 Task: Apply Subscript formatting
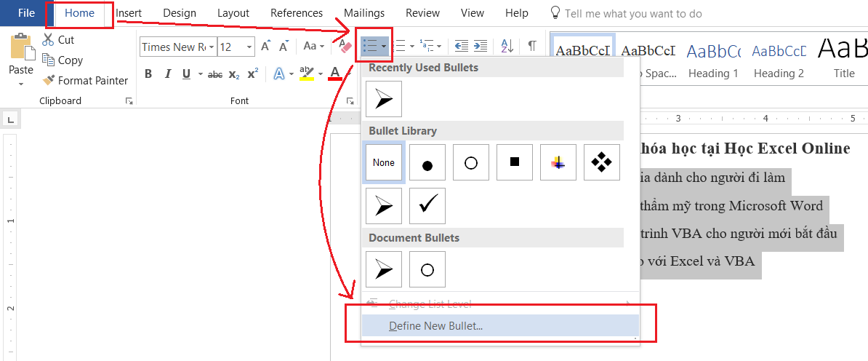[234, 74]
